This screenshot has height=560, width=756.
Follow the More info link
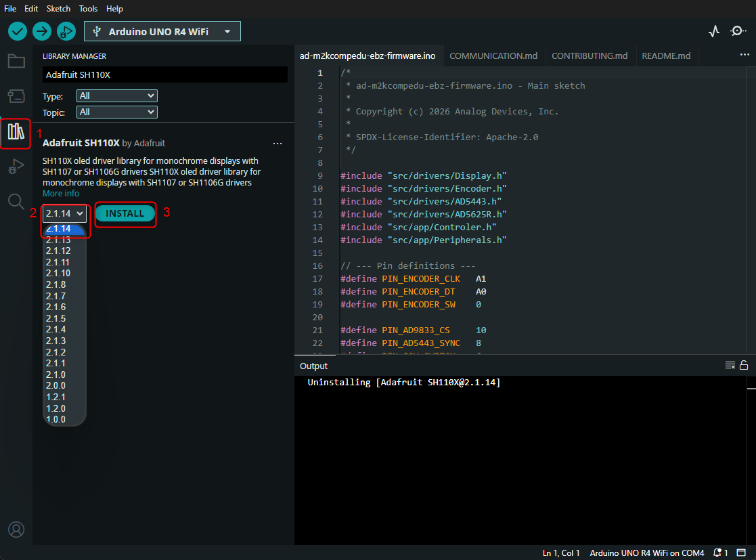pos(61,194)
